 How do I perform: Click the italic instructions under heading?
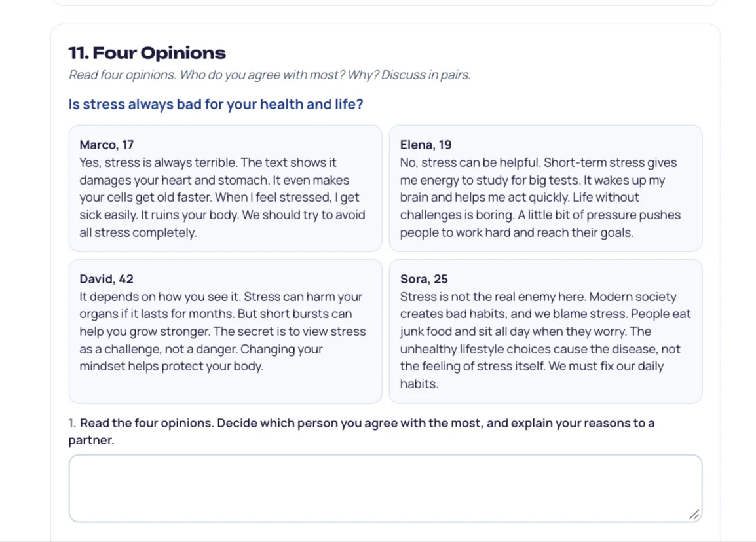click(x=269, y=75)
